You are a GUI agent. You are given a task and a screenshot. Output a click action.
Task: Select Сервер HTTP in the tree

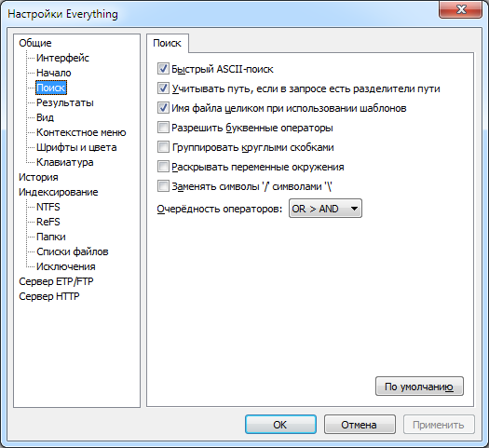pos(49,296)
